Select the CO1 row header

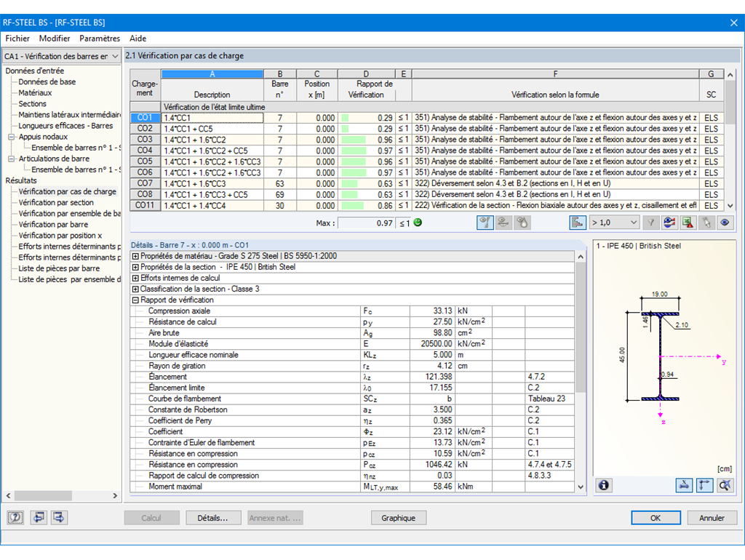[145, 117]
